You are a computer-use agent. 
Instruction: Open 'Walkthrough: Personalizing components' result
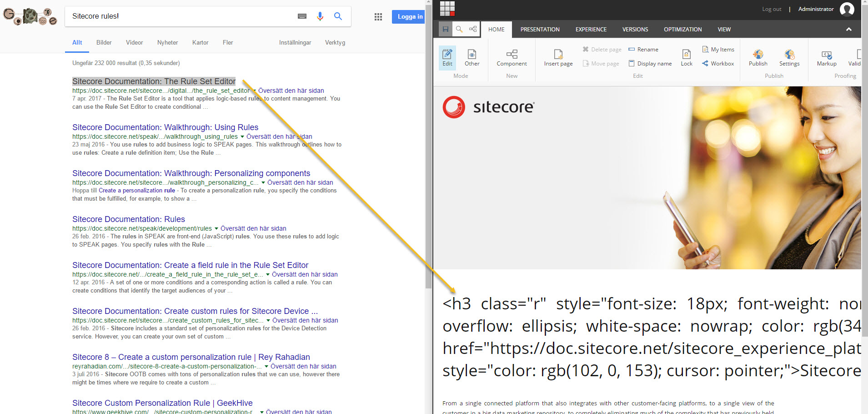point(191,173)
